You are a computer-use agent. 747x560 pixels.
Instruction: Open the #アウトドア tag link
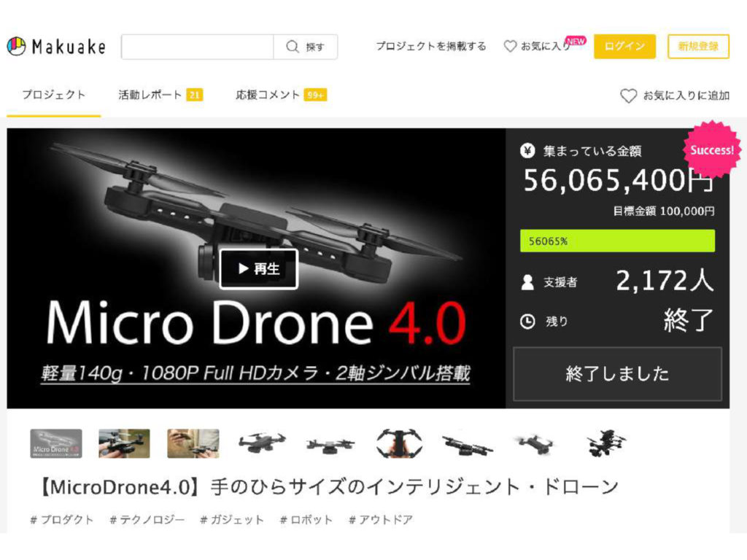point(380,520)
